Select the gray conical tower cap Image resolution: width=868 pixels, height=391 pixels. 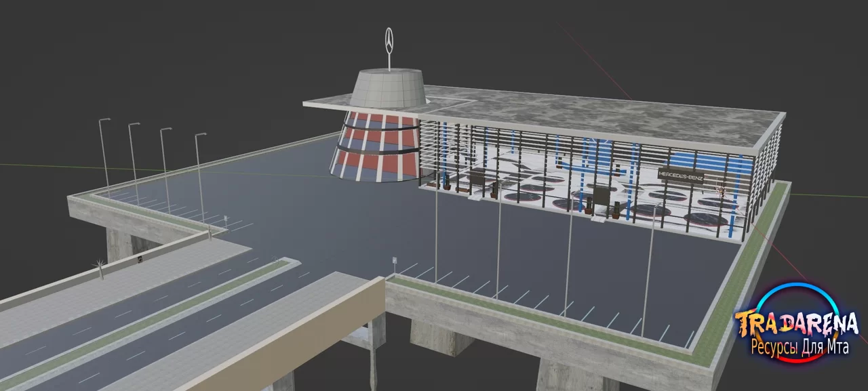388,87
